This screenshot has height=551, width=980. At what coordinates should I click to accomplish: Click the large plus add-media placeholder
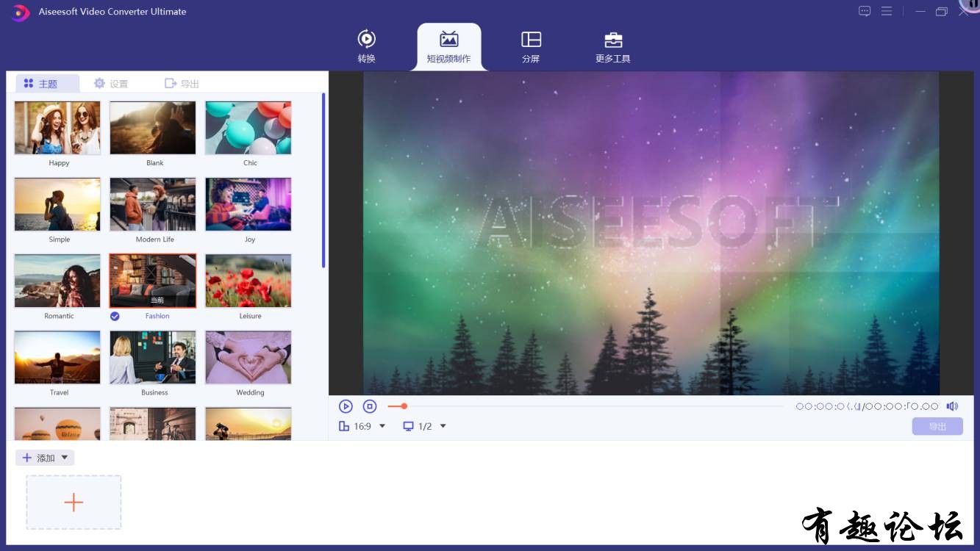pyautogui.click(x=74, y=503)
